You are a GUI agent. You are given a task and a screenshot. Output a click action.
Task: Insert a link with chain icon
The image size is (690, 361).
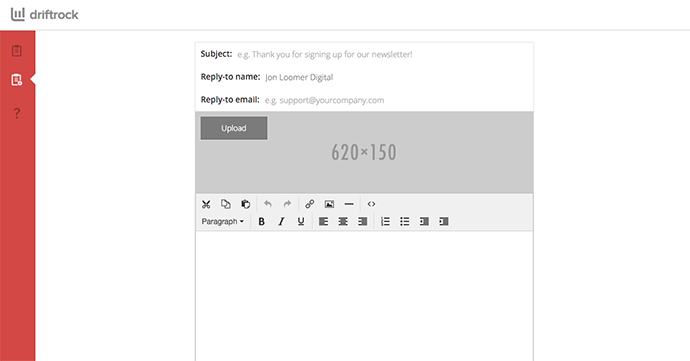310,204
